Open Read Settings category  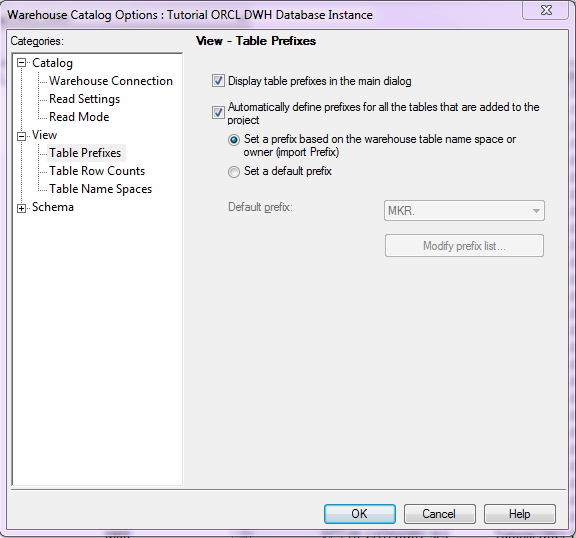click(x=84, y=99)
